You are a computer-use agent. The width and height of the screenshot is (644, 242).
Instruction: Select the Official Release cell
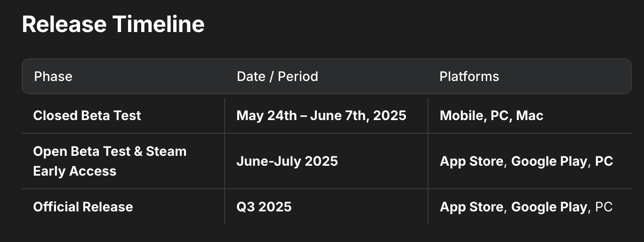pyautogui.click(x=83, y=207)
